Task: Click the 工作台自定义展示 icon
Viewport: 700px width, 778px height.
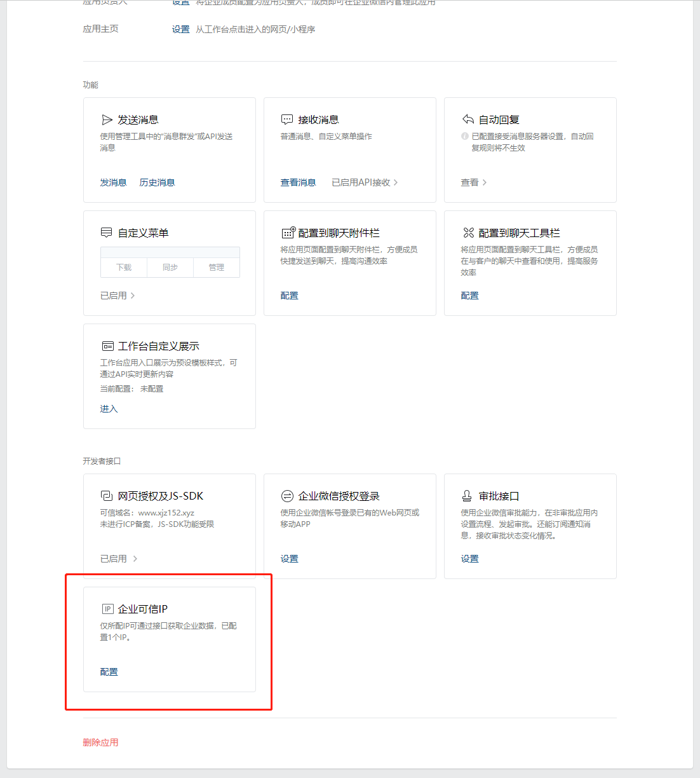Action: click(107, 346)
